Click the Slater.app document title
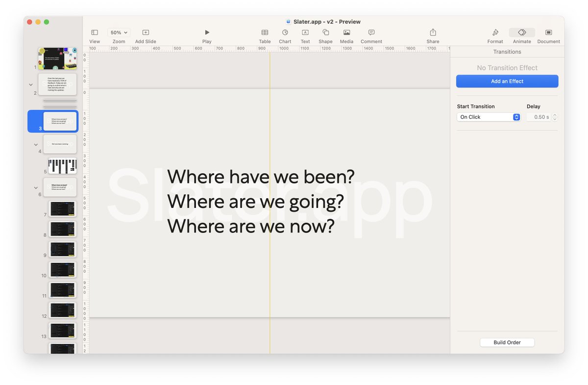The height and width of the screenshot is (385, 588). (x=327, y=22)
